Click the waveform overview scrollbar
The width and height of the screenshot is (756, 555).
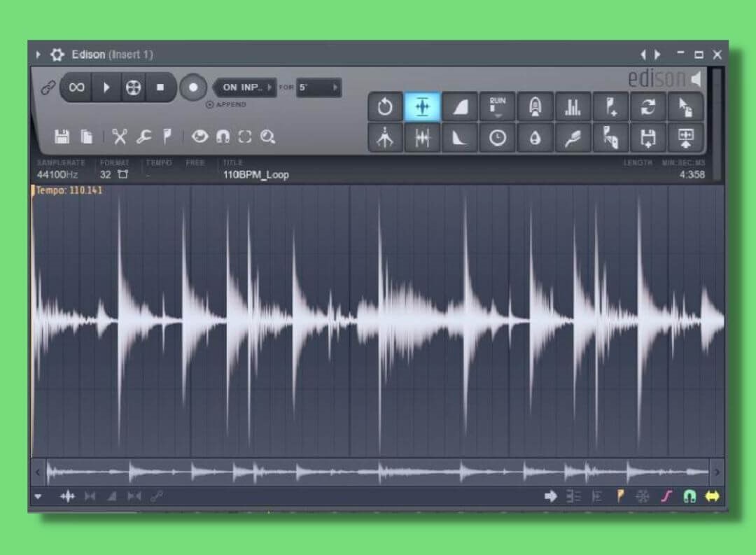(378, 472)
